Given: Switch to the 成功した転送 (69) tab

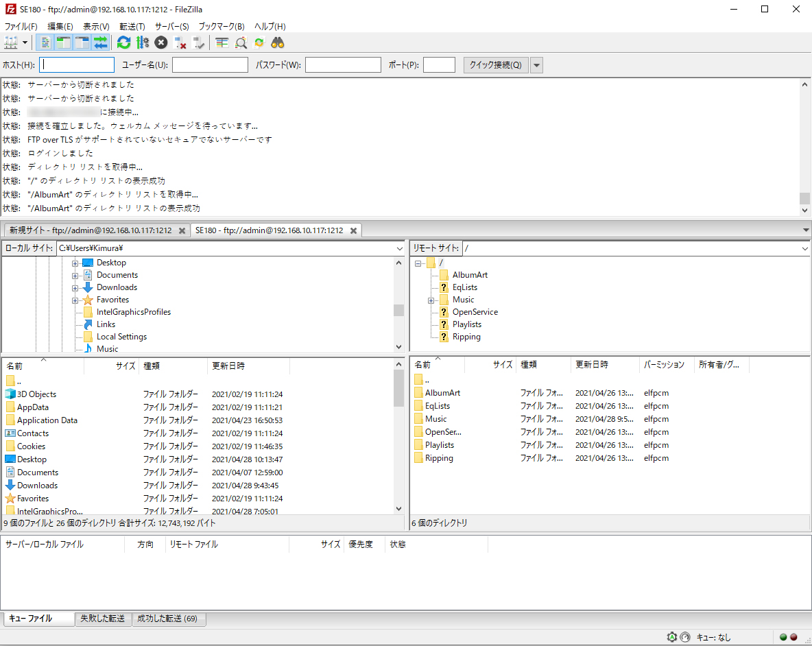Looking at the screenshot, I should [x=167, y=619].
